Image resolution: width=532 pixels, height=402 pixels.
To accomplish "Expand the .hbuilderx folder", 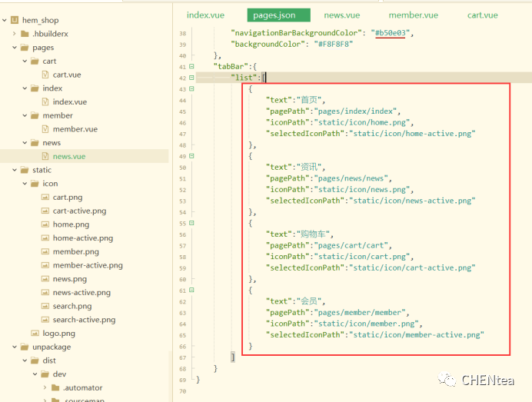I will [15, 34].
